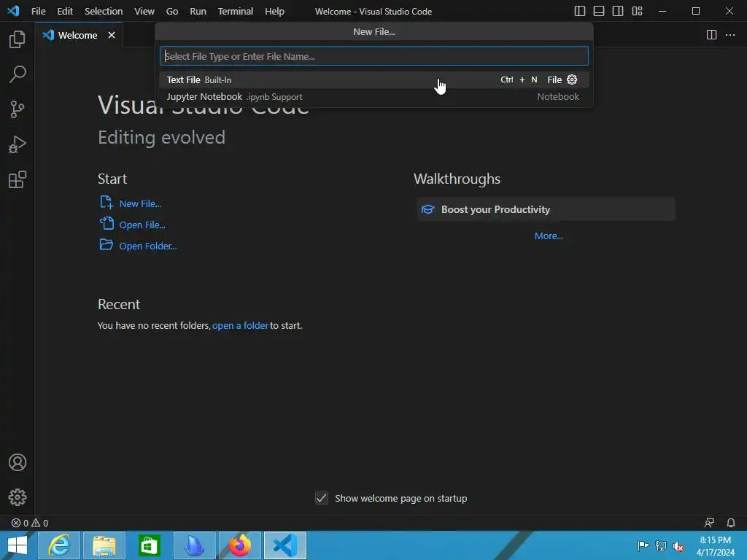Click the blue app icon beside Firefox in taskbar

[194, 545]
